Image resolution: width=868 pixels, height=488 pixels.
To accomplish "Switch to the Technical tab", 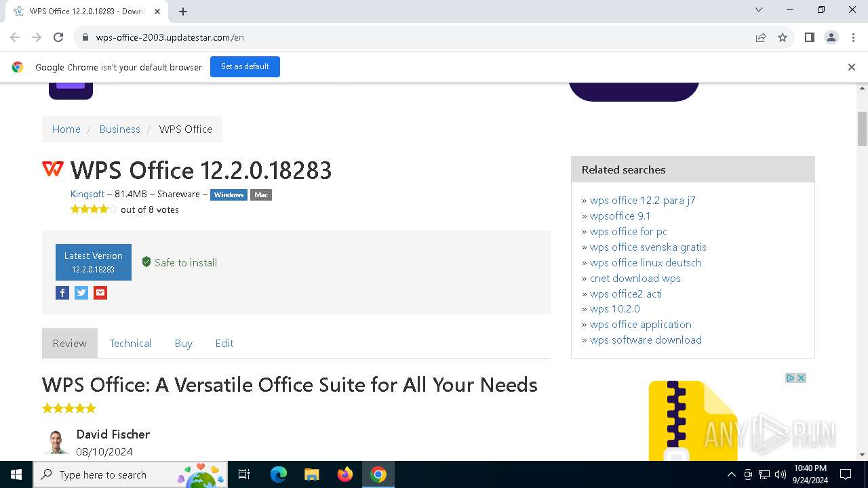I will [130, 343].
